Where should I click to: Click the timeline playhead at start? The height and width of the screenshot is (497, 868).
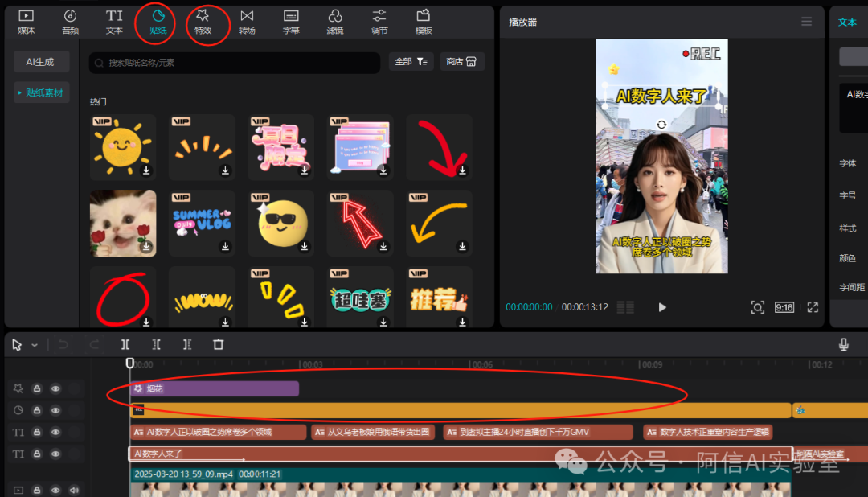coord(130,364)
